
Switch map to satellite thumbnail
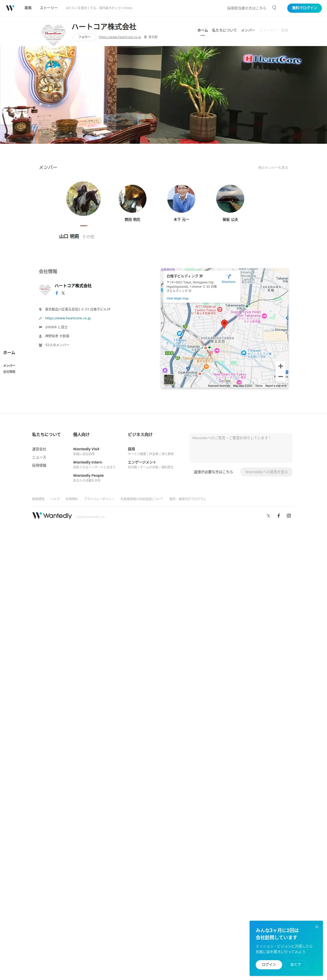[x=169, y=379]
